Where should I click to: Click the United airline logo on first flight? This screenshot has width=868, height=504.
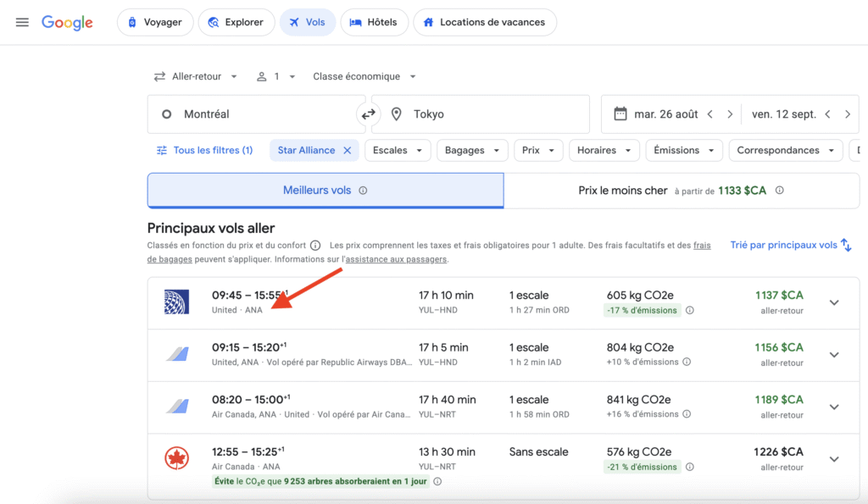(x=176, y=302)
